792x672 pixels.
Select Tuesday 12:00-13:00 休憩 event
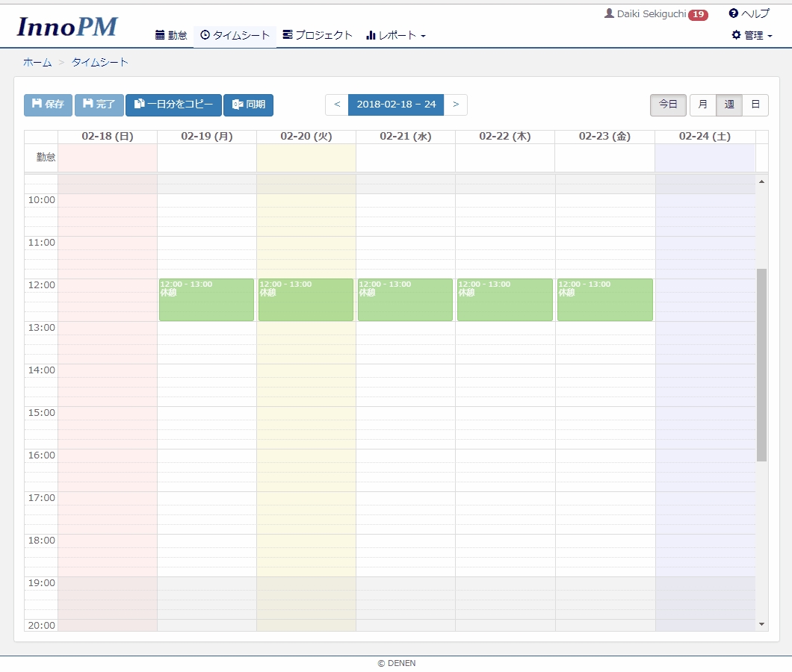coord(306,300)
